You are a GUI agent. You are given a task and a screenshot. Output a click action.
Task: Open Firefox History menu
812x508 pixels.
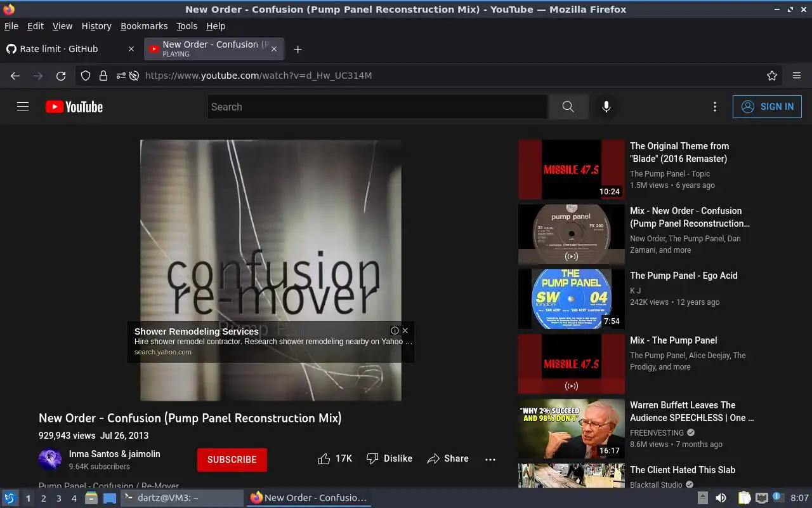96,26
